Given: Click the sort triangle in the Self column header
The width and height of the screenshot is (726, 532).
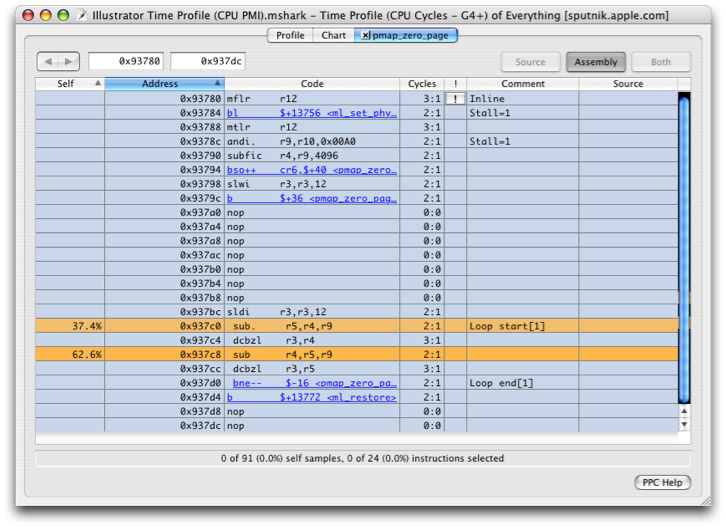Looking at the screenshot, I should click(97, 84).
